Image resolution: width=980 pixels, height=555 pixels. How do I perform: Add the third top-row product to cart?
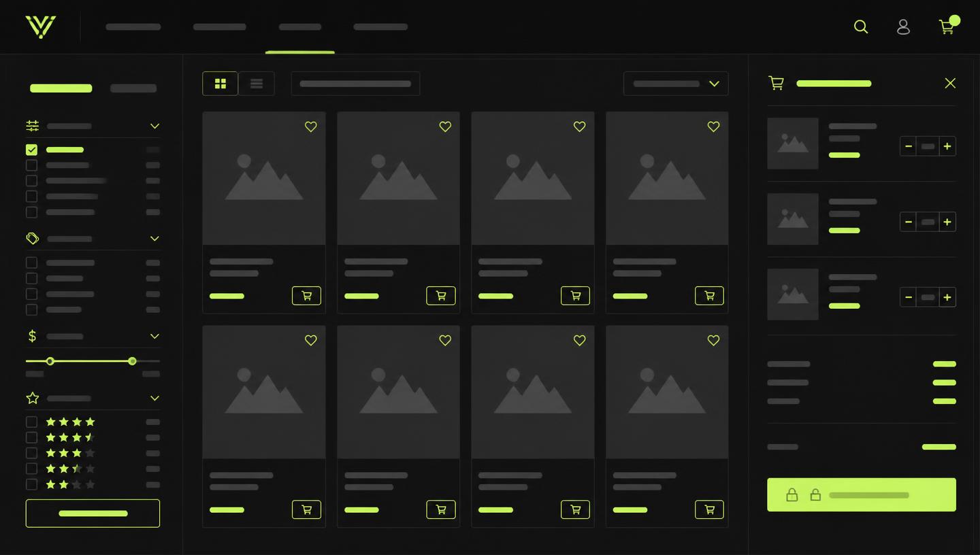tap(575, 296)
